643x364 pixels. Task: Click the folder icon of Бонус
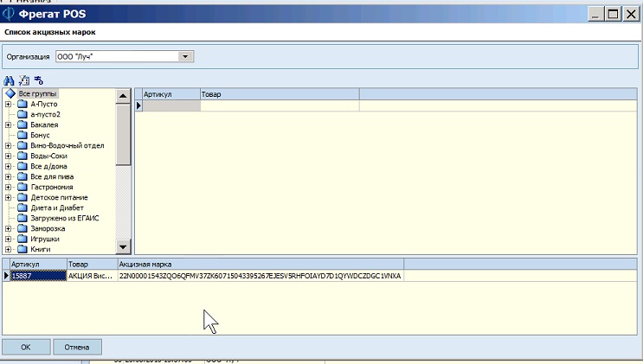[23, 135]
